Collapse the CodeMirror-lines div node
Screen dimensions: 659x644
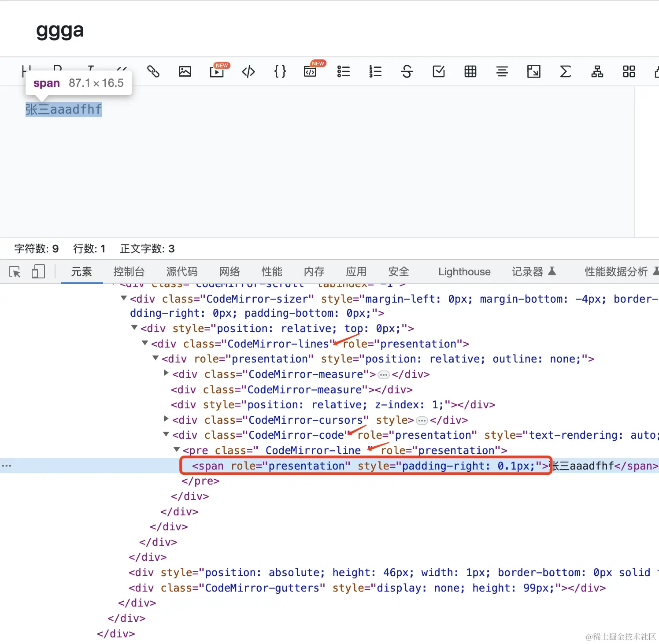tap(145, 343)
